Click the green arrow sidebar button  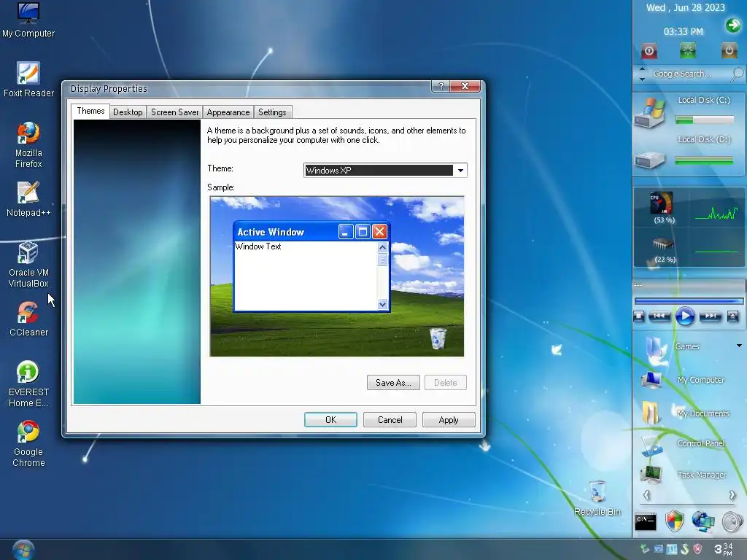[x=732, y=26]
